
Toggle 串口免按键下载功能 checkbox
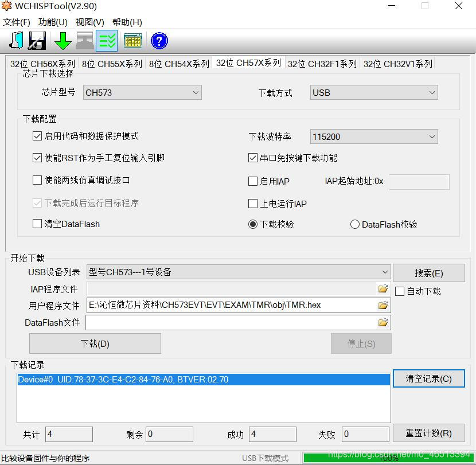tap(252, 158)
